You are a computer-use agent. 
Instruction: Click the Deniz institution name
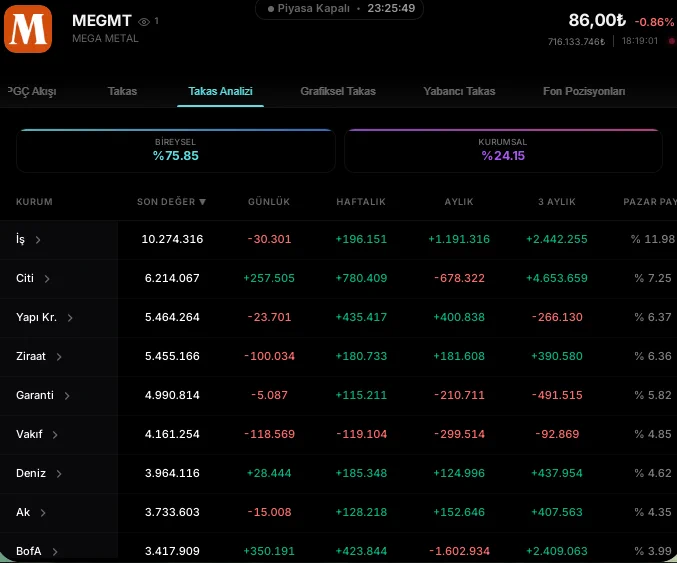(31, 473)
